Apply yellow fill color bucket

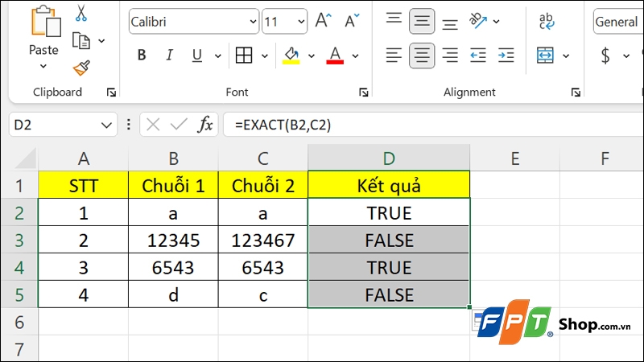tap(291, 55)
